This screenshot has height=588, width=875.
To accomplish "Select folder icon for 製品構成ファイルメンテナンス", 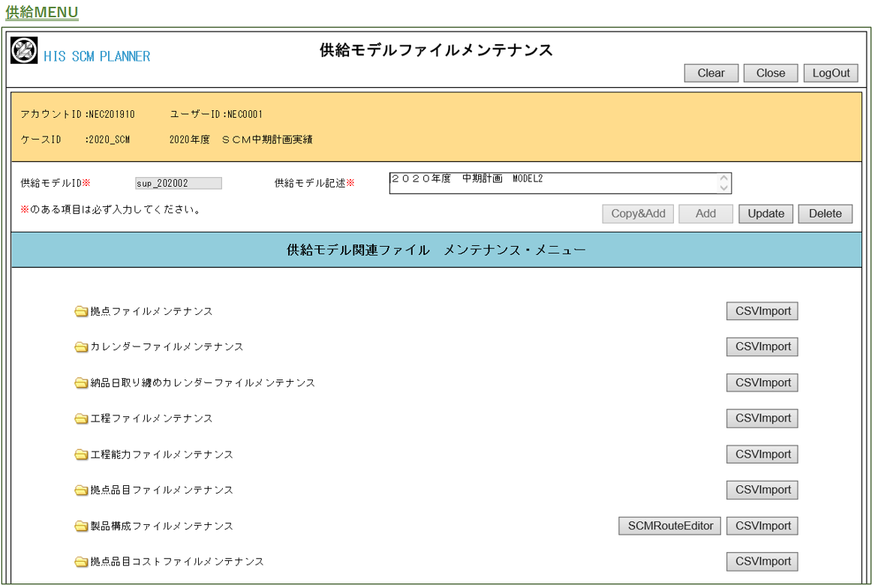I will (x=81, y=526).
